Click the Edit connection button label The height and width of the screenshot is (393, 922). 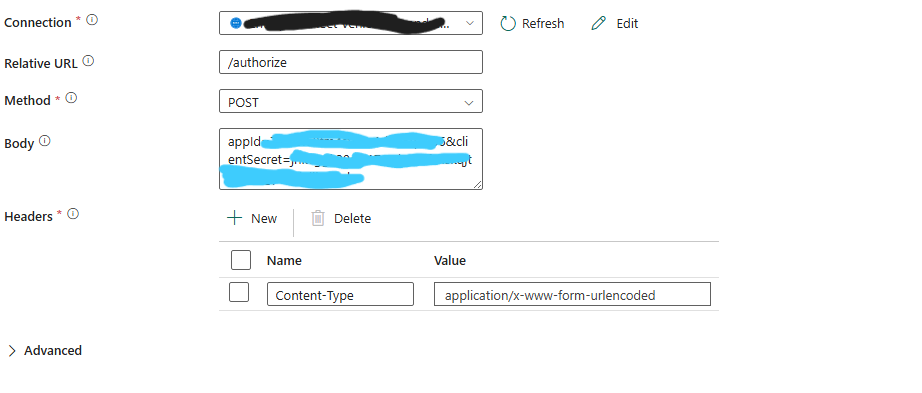point(627,24)
